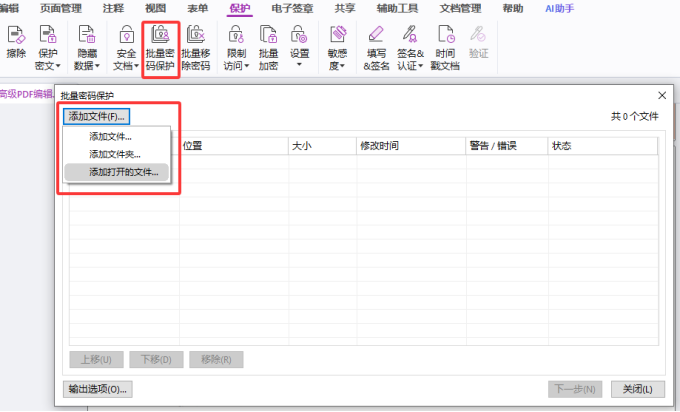Expand the 限制访问 dropdown

click(236, 48)
